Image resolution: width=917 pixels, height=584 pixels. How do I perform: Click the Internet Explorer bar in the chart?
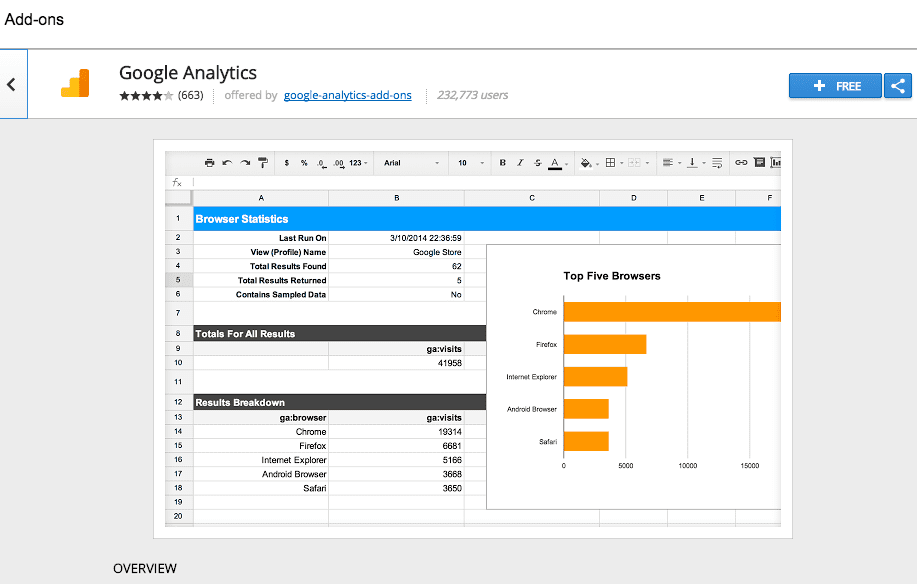[596, 376]
